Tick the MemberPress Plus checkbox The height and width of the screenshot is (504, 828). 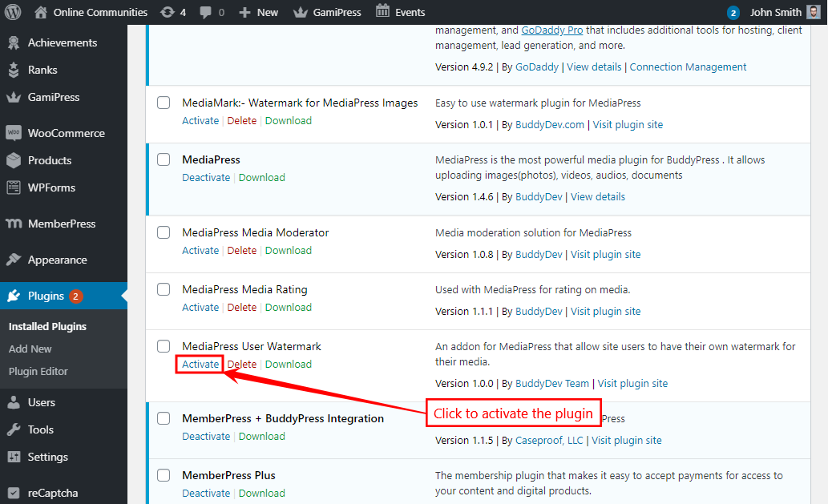[164, 475]
